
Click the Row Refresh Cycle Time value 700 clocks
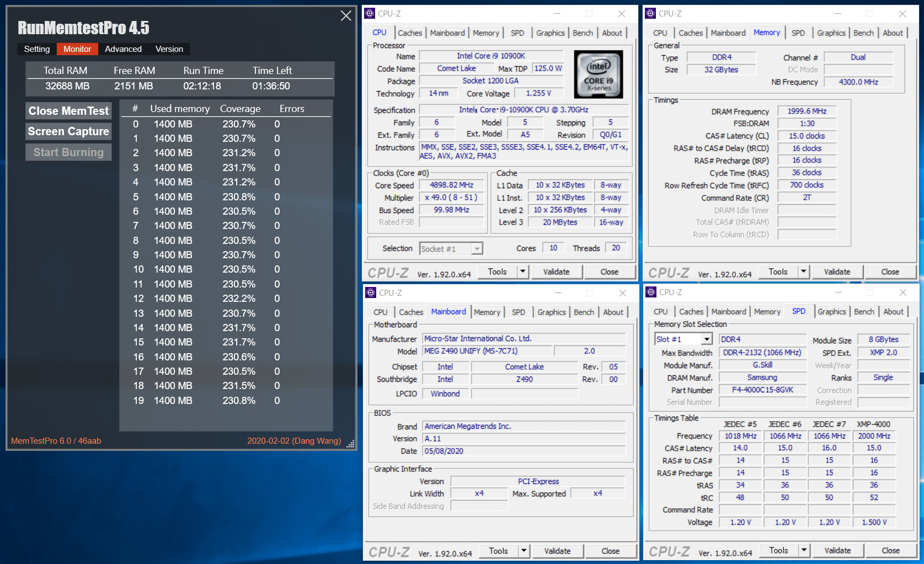coord(807,185)
